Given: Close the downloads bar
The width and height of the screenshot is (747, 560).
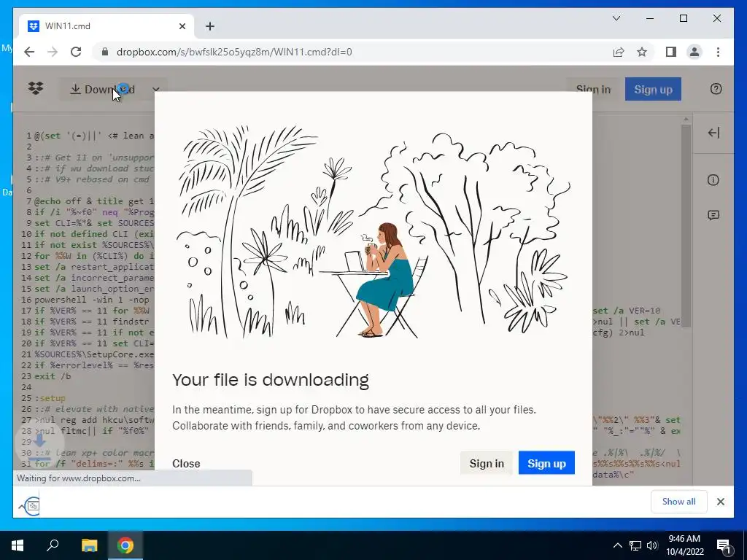Looking at the screenshot, I should (720, 502).
